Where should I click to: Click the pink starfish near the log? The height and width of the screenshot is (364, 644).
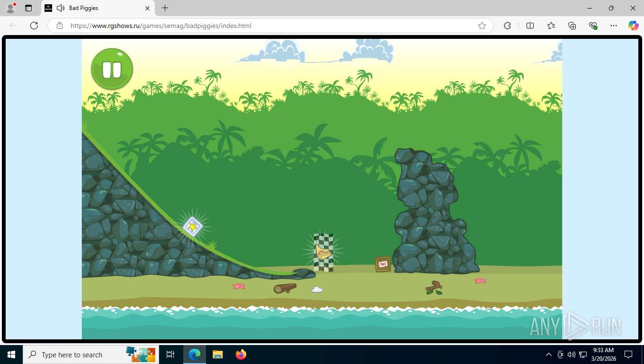[x=239, y=286]
